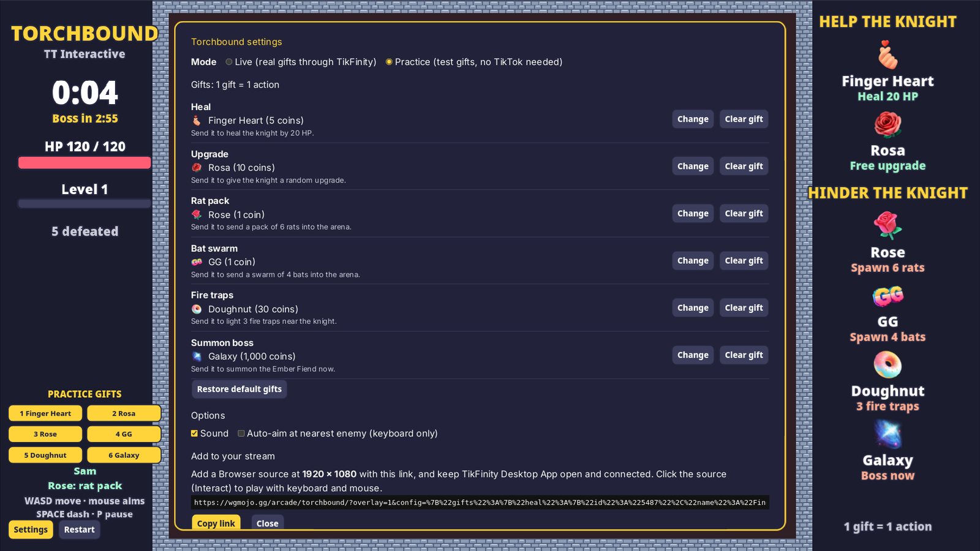Send practice gift 3 Rose
This screenshot has height=551, width=980.
point(45,435)
